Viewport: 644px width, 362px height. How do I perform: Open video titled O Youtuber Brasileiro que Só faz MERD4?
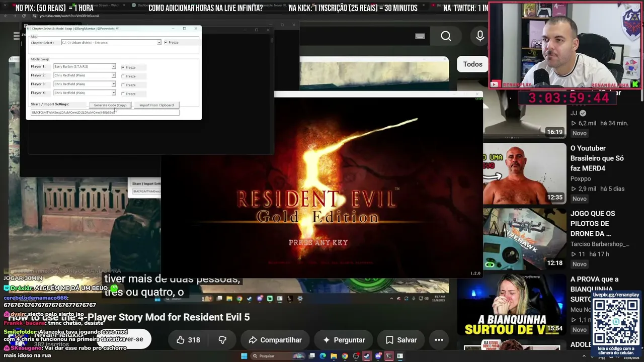point(597,158)
